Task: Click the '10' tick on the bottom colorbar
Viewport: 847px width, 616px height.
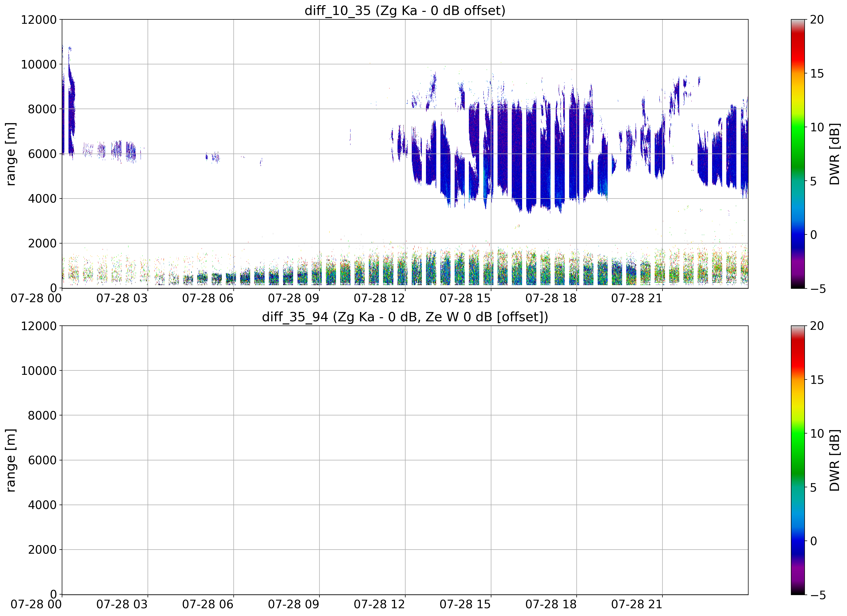Action: coord(817,433)
